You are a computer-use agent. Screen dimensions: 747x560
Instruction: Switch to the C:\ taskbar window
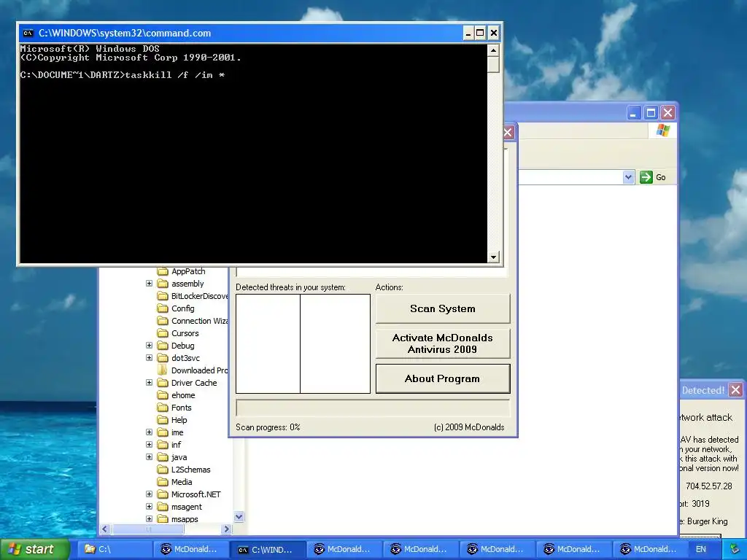coord(115,549)
